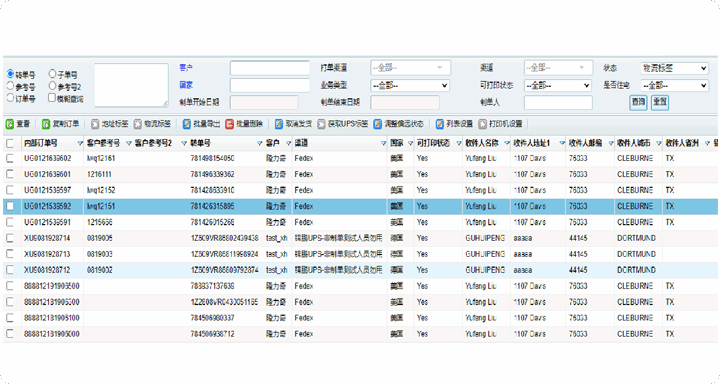
Task: Enable the 模糊查询 fuzzy search checkbox
Action: [x=52, y=98]
